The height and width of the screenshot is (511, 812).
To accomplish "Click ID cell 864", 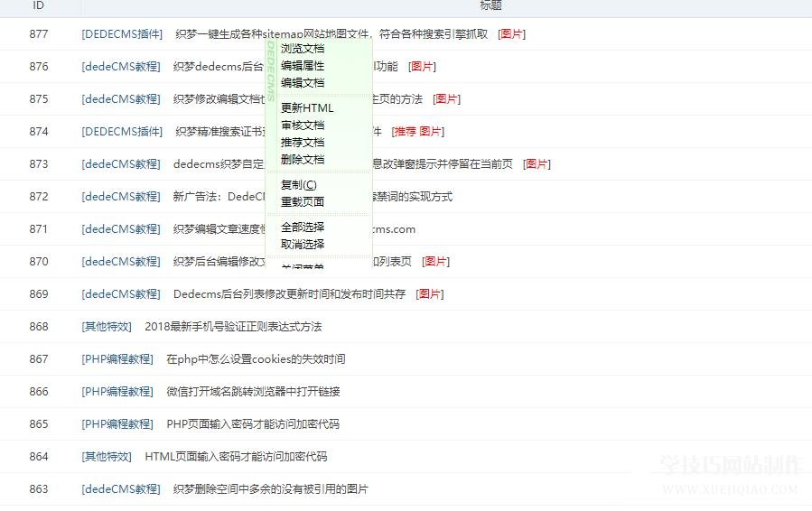I will pyautogui.click(x=39, y=457).
